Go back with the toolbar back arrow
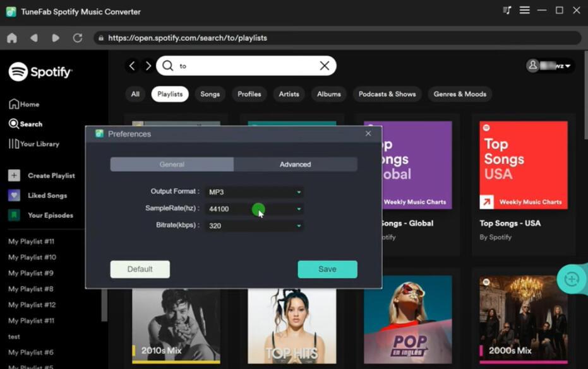The width and height of the screenshot is (588, 369). [34, 38]
